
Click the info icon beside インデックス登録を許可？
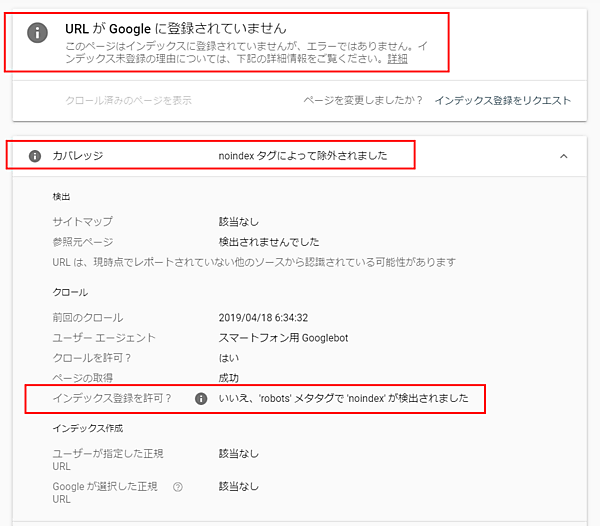click(x=201, y=399)
